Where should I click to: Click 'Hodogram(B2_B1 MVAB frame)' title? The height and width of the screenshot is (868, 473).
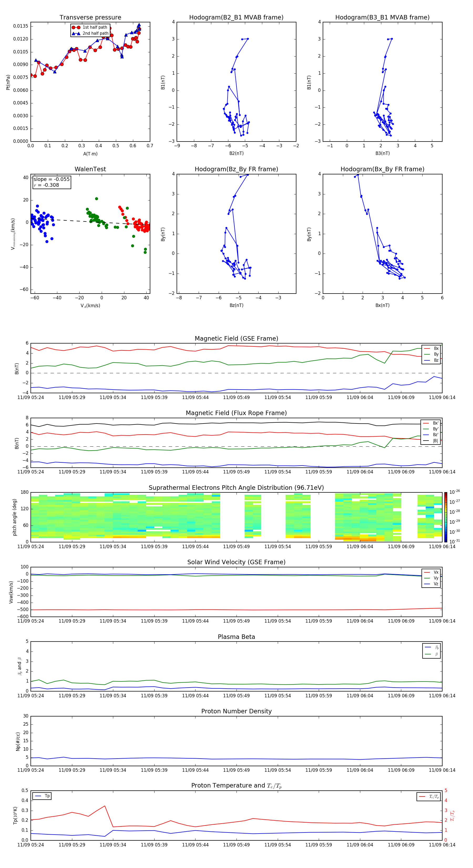pyautogui.click(x=236, y=18)
